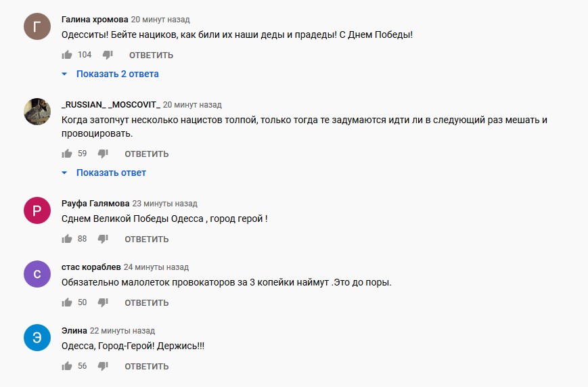Dislike Рауфа Галямова's comment
This screenshot has height=387, width=588.
coord(103,239)
